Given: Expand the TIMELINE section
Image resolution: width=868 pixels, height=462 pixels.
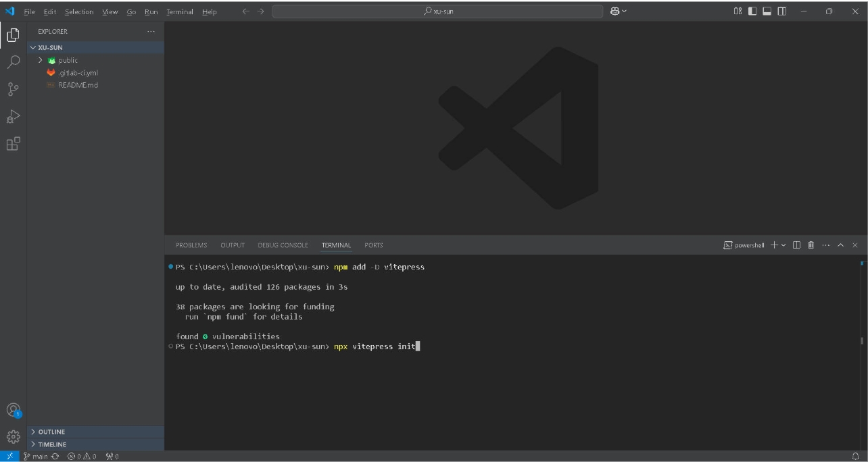Looking at the screenshot, I should pos(95,444).
